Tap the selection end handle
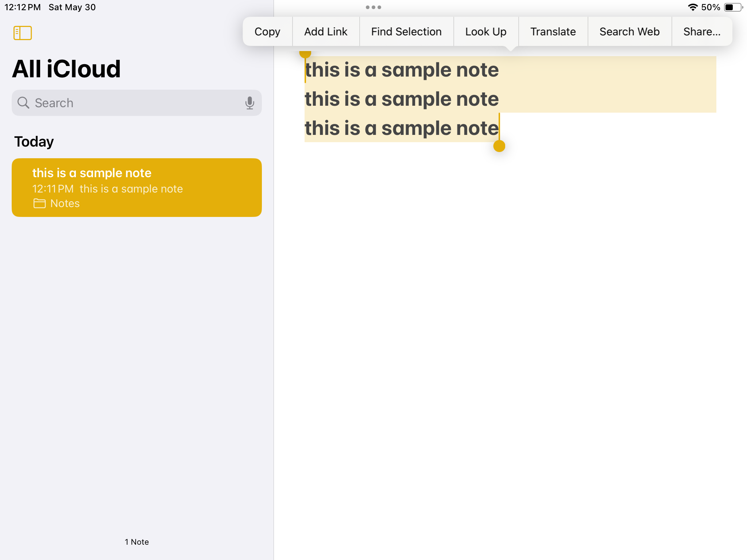747x560 pixels. [x=499, y=146]
